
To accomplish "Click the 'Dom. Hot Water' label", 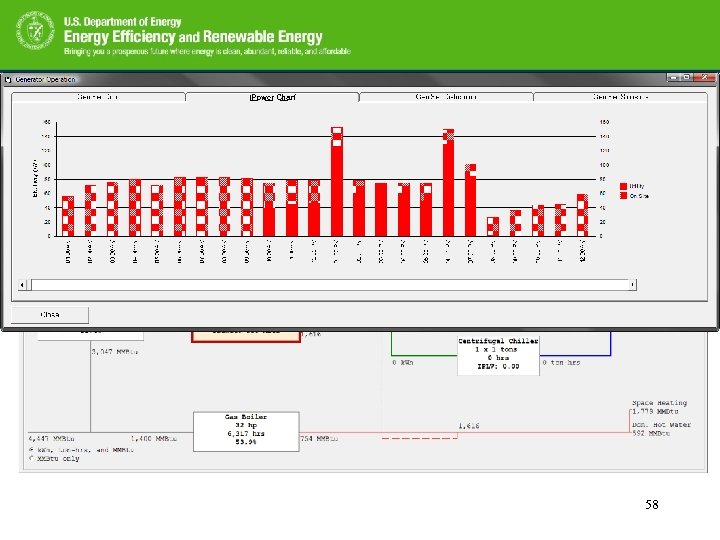I will coord(661,425).
